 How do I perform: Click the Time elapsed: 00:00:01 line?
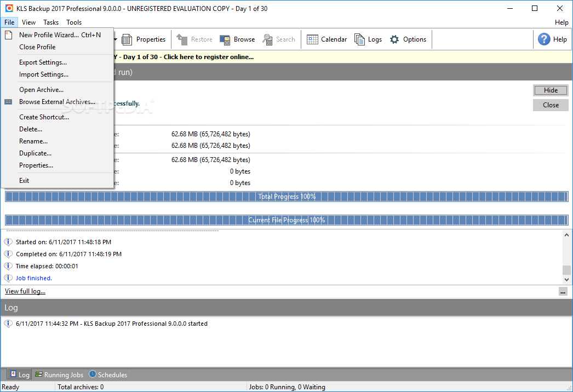point(47,266)
